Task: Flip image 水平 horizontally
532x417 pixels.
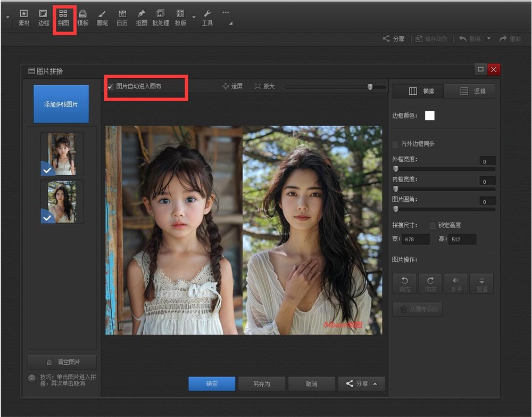Action: point(456,283)
